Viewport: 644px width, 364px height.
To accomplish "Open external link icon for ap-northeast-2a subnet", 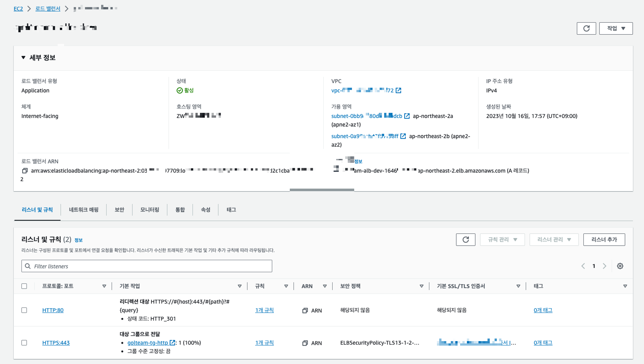I will point(407,116).
